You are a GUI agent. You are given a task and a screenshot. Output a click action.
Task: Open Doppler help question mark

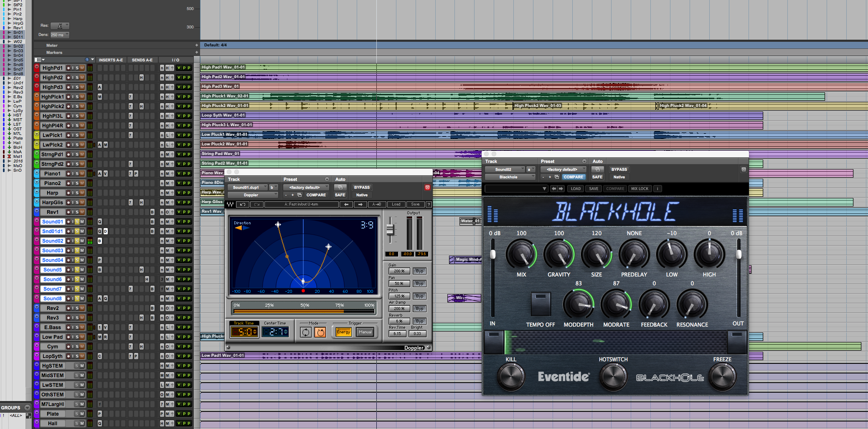tap(428, 204)
